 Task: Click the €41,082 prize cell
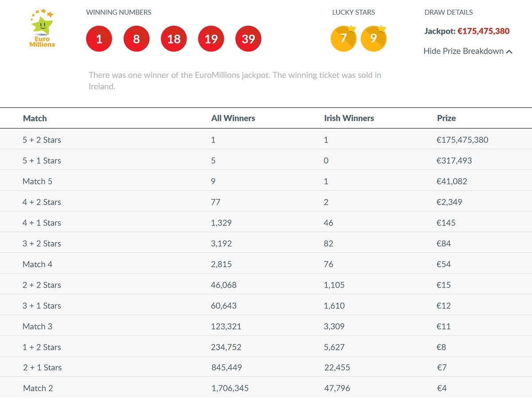tap(452, 181)
